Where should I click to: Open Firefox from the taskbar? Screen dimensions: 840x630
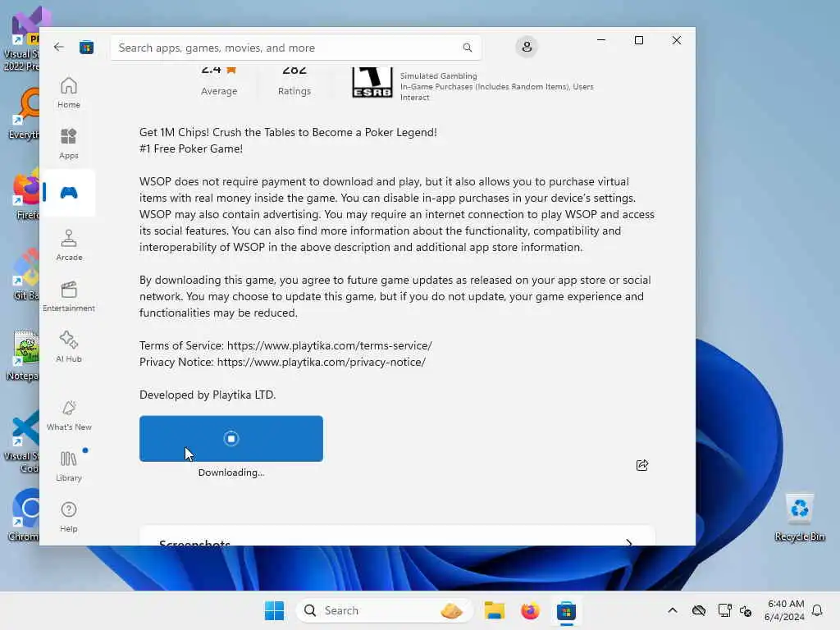tap(530, 610)
